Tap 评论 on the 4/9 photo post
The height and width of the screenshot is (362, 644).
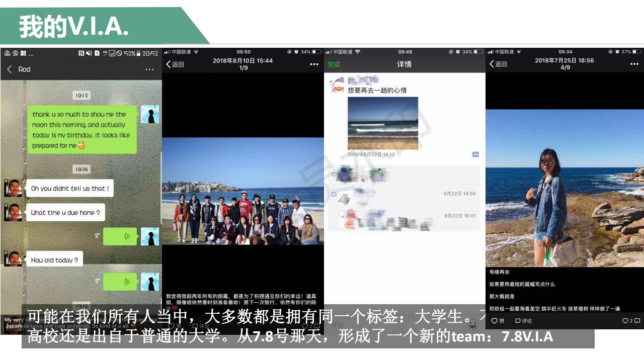523,321
